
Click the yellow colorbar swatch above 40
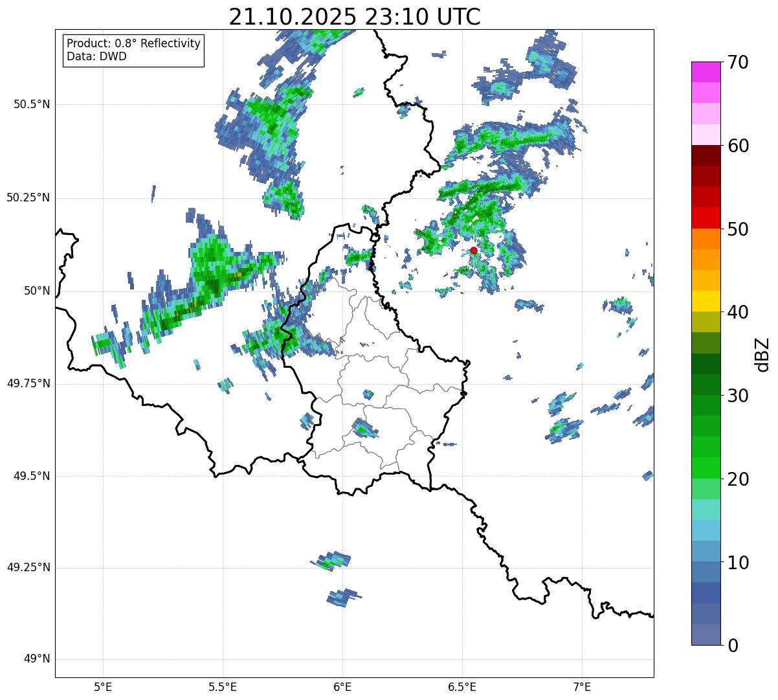706,301
